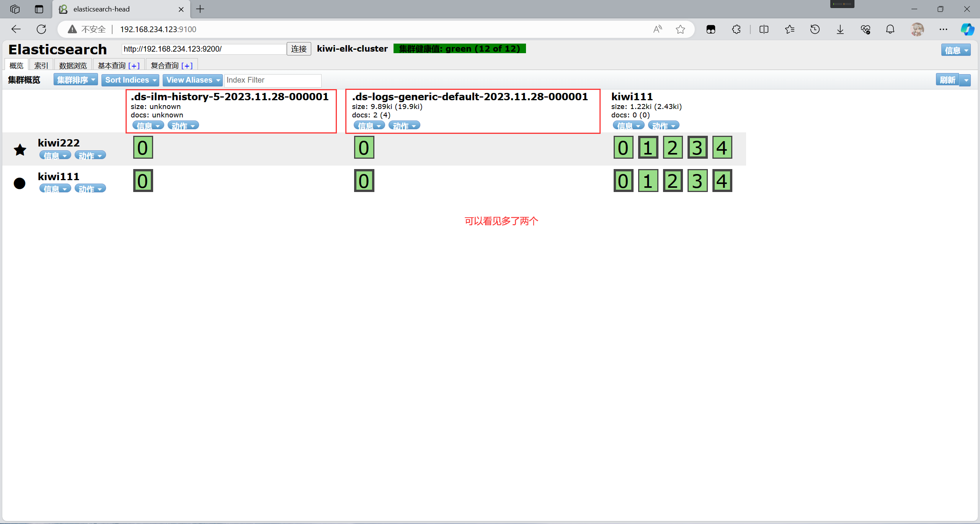Click the browser refresh icon
The image size is (980, 524).
[x=41, y=29]
